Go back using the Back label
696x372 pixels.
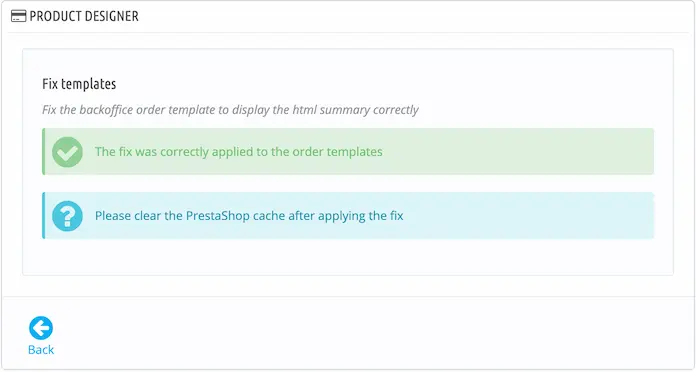pyautogui.click(x=41, y=350)
